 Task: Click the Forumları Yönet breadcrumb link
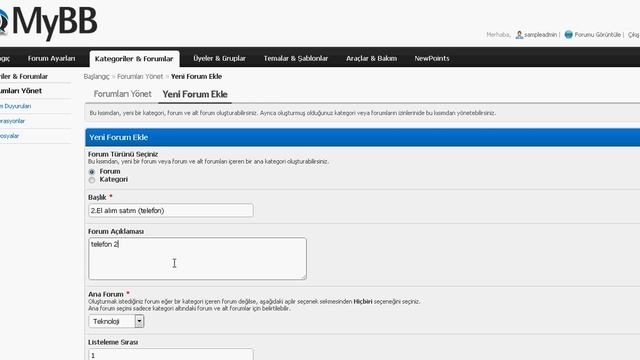pyautogui.click(x=140, y=76)
